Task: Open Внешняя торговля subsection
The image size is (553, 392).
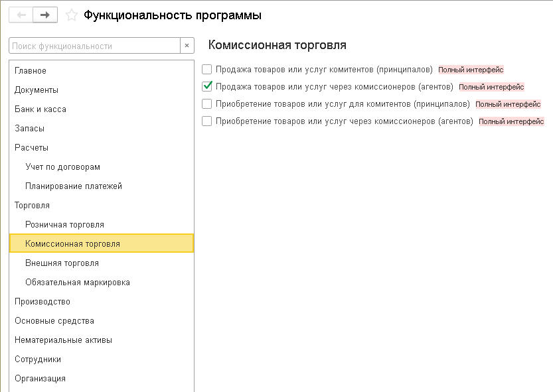Action: [62, 263]
